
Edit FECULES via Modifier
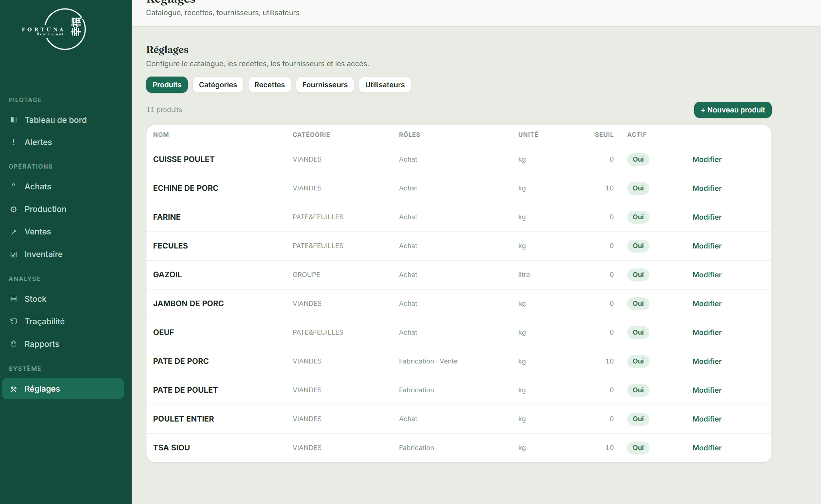[x=707, y=246]
